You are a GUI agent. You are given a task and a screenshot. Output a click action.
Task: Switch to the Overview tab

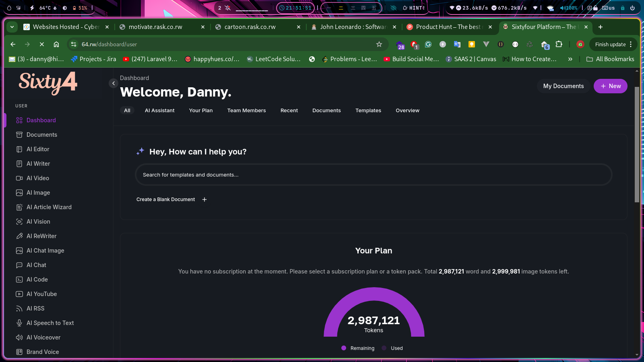(407, 111)
